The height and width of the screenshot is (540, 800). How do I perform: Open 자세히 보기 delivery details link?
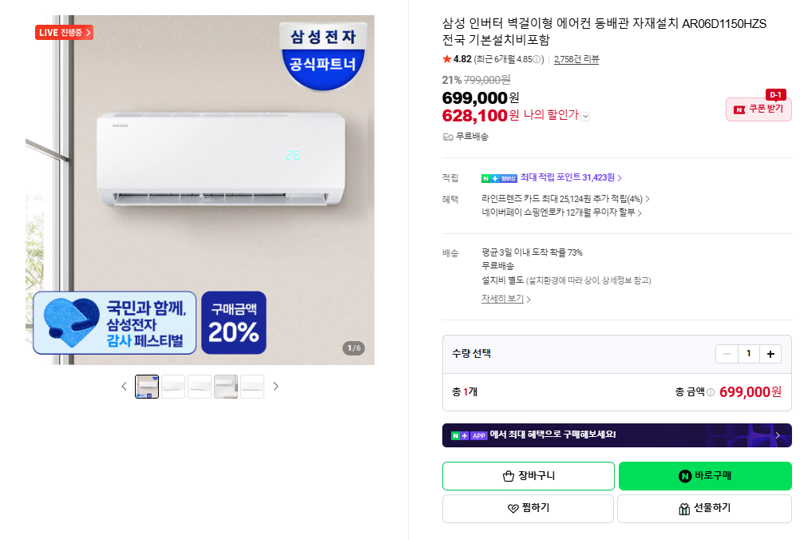pyautogui.click(x=506, y=299)
